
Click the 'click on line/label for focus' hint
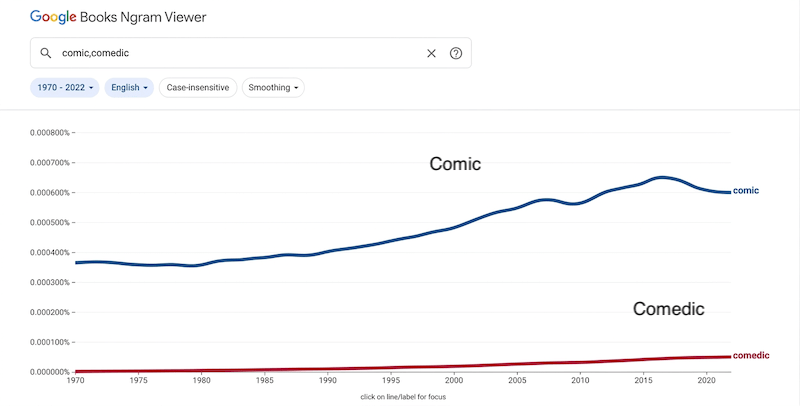tap(402, 397)
